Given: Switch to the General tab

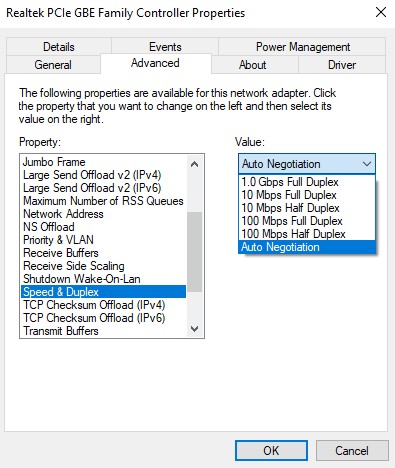Looking at the screenshot, I should coord(53,65).
